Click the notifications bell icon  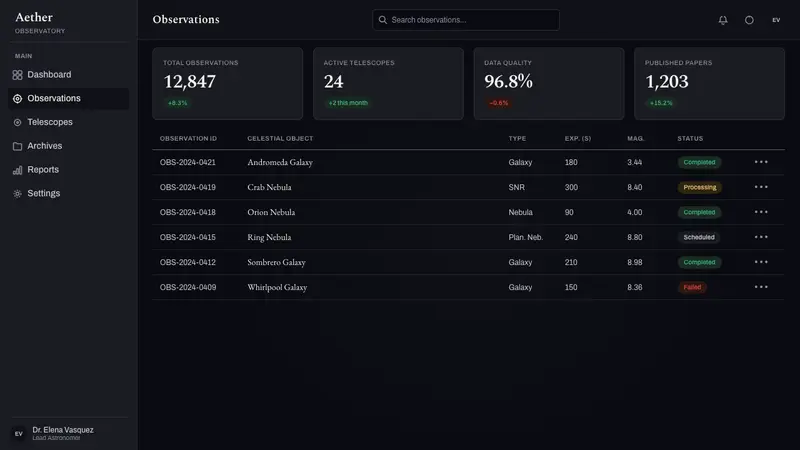click(x=723, y=20)
